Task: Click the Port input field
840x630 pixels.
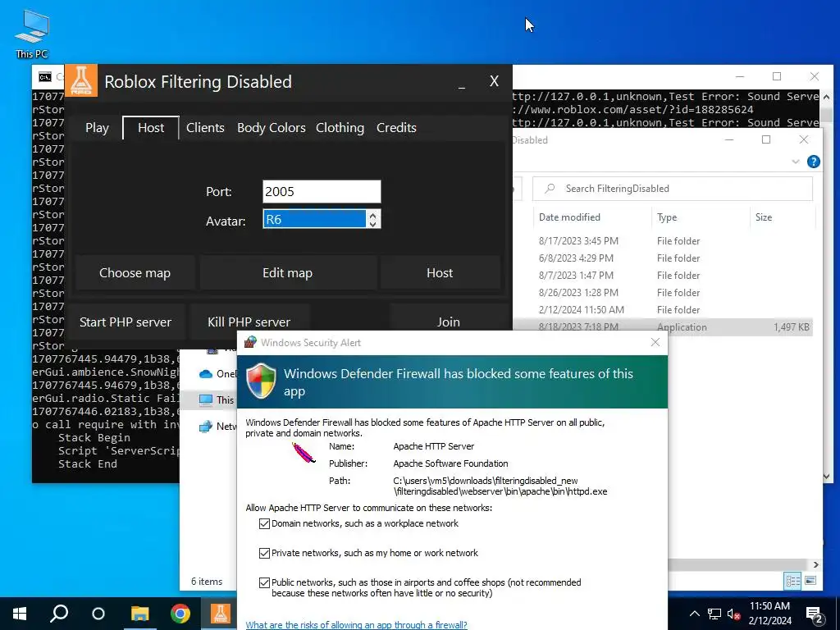Action: (x=322, y=192)
